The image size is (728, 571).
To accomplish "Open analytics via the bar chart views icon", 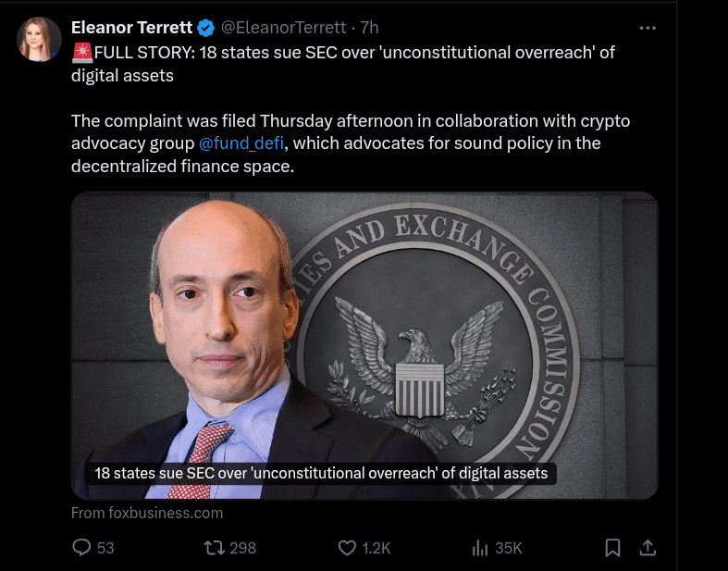I will pyautogui.click(x=479, y=548).
